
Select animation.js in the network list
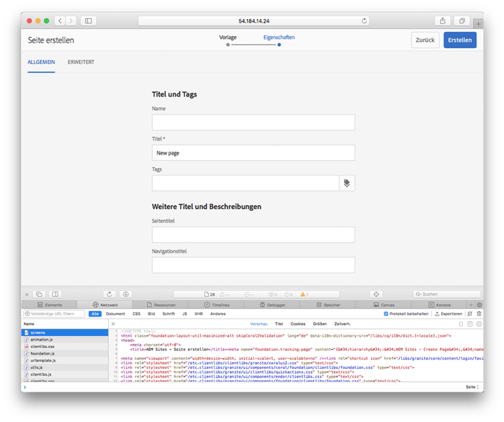65,340
